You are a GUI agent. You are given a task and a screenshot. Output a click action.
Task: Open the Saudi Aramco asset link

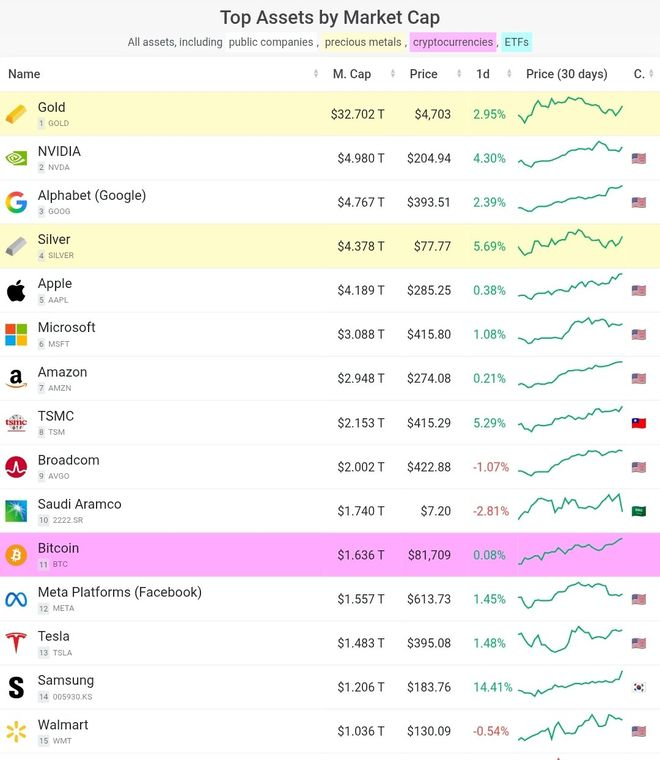tap(79, 504)
